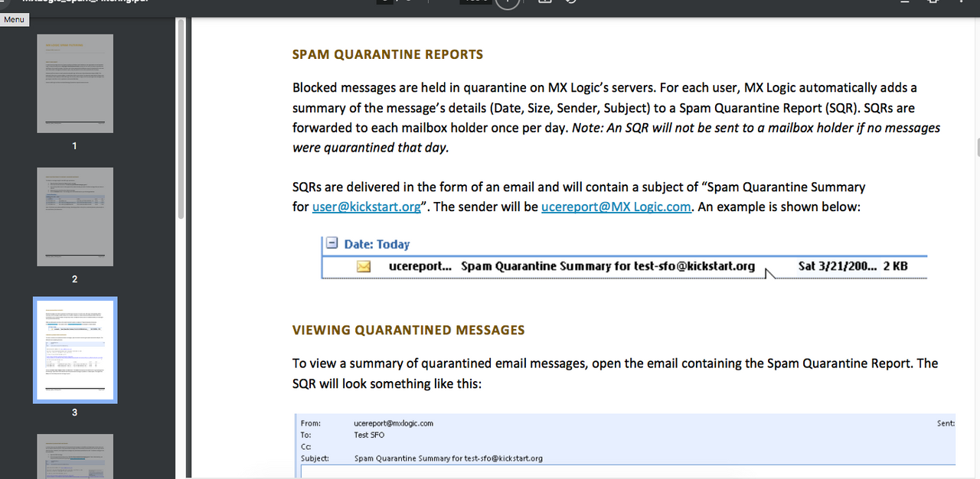Viewport: 980px width, 479px height.
Task: Click page number 3 label under thumbnail
Action: click(x=74, y=412)
